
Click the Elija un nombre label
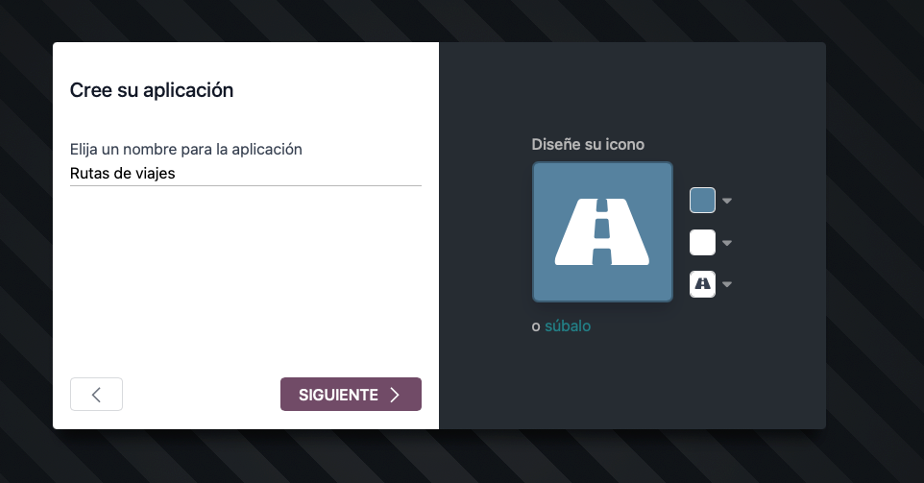point(186,149)
